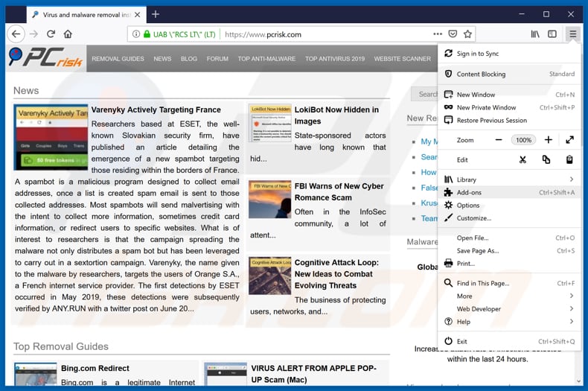
Task: Open FBI Warns of New Cyber Romance Scam
Action: pos(339,191)
